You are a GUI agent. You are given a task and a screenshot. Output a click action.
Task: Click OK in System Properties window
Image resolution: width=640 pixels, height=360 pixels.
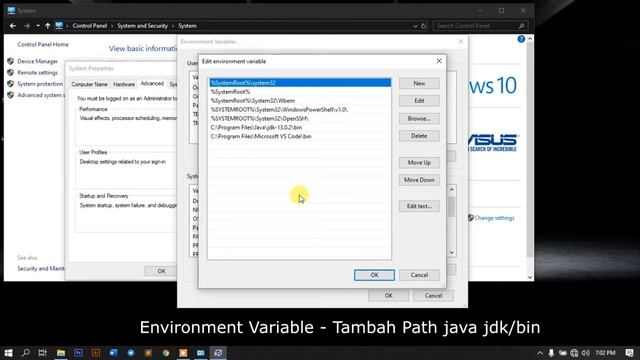[x=161, y=271]
